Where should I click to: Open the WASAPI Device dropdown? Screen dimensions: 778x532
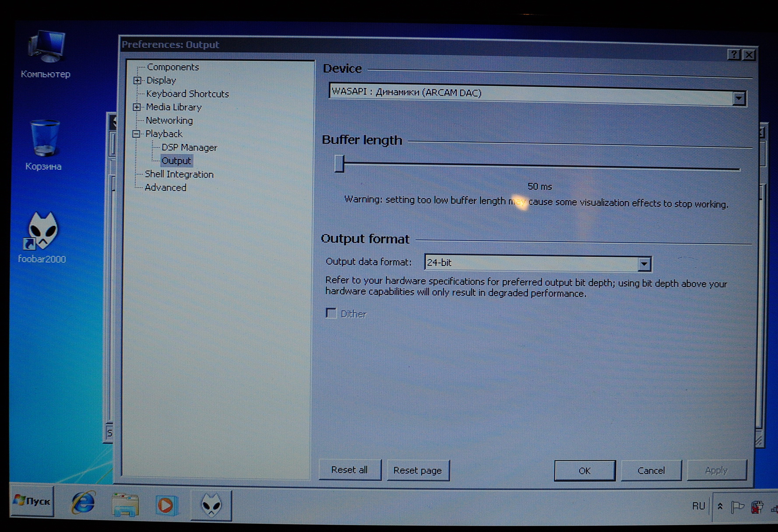click(537, 94)
